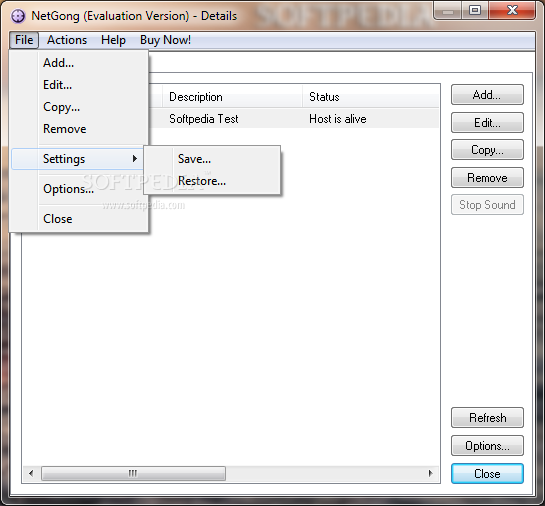Click the 'Host is alive' status cell
This screenshot has width=545, height=506.
click(x=337, y=119)
